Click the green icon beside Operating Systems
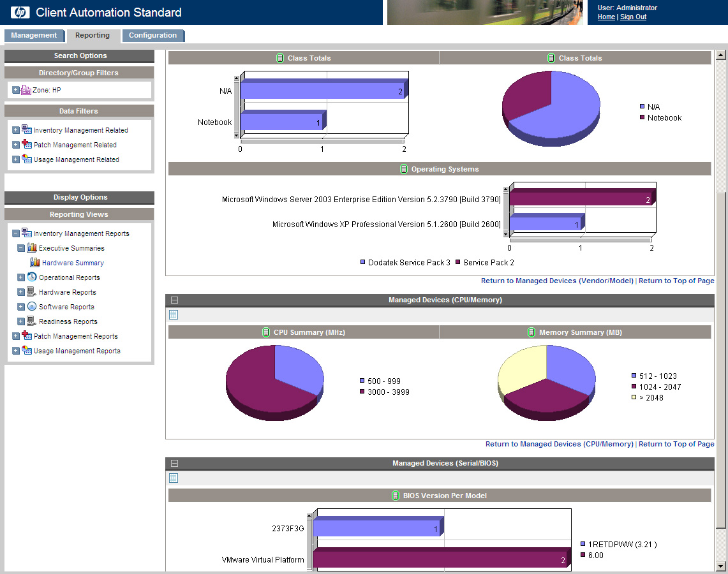The width and height of the screenshot is (728, 574). [404, 169]
